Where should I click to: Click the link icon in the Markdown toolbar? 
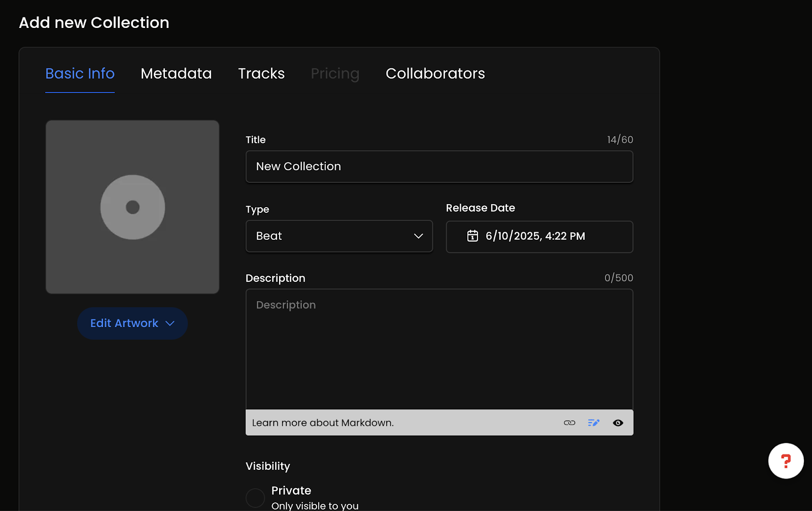tap(569, 423)
